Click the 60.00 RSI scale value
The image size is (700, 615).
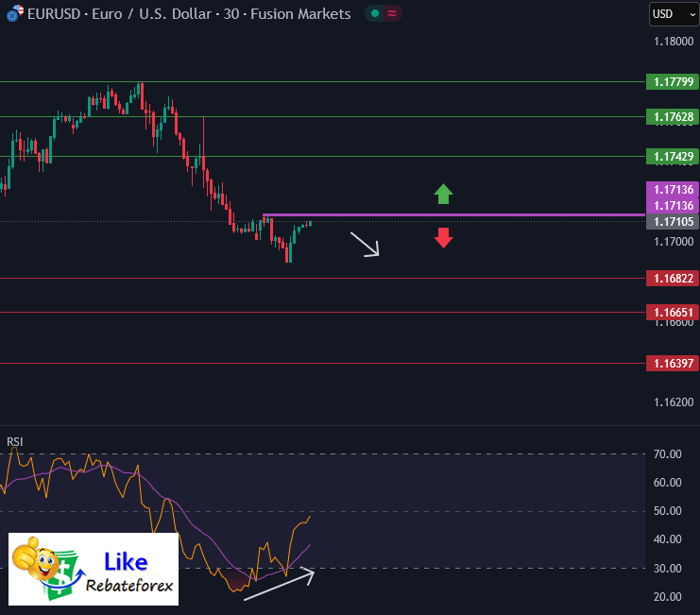point(668,483)
